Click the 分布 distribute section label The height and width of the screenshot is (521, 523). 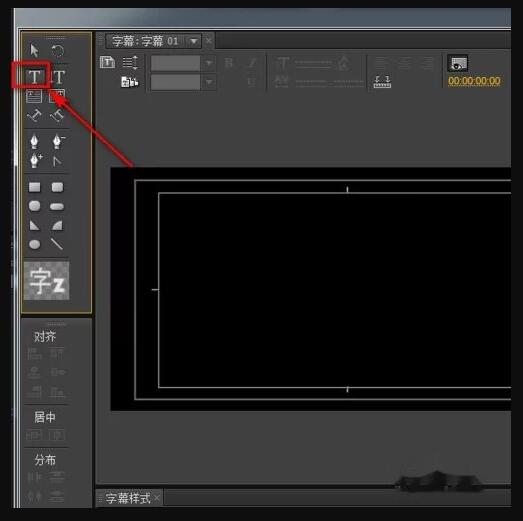(x=45, y=460)
